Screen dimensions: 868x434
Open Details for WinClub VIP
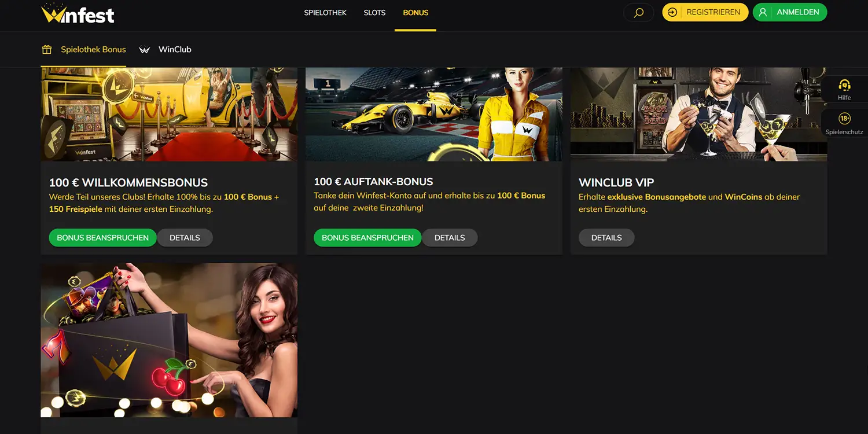[x=606, y=238]
